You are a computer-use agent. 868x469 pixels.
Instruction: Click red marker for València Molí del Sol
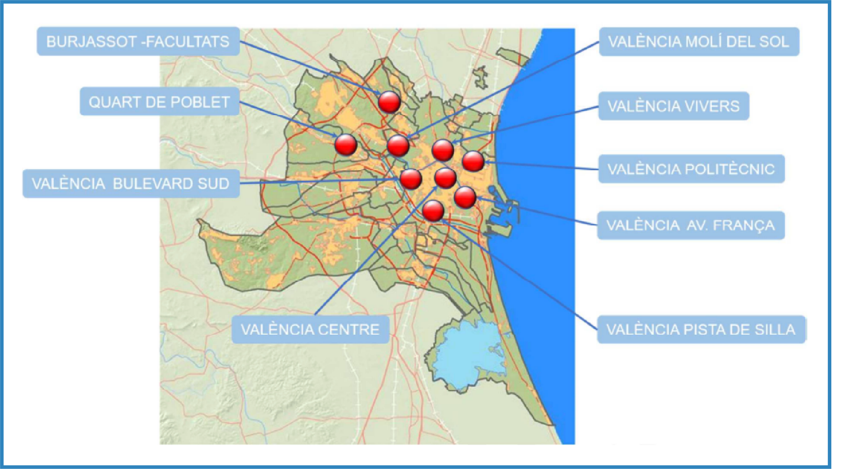[398, 145]
